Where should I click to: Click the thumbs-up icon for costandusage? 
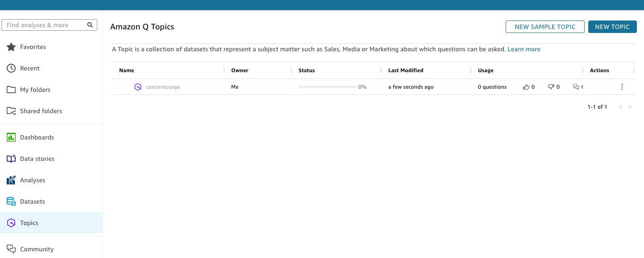(526, 87)
